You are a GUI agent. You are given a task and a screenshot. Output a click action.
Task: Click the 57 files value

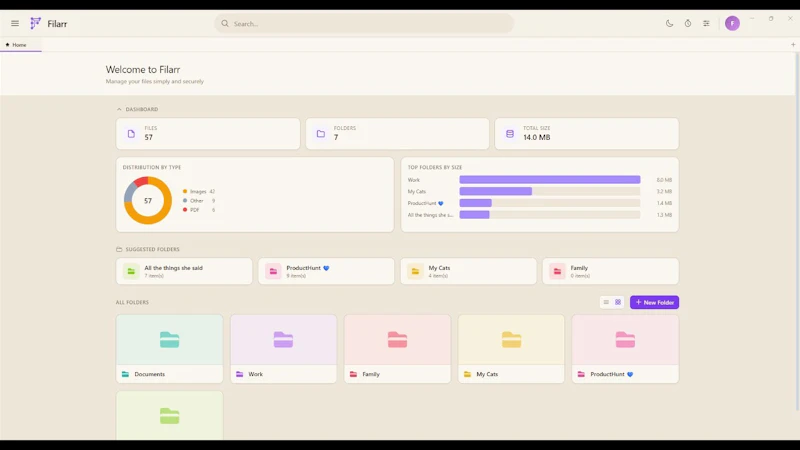[x=148, y=137]
